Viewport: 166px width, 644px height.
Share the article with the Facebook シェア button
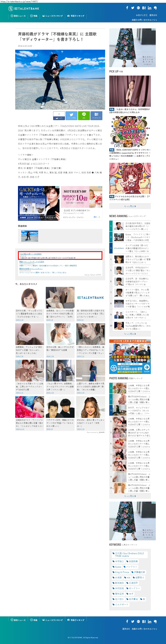point(59,116)
